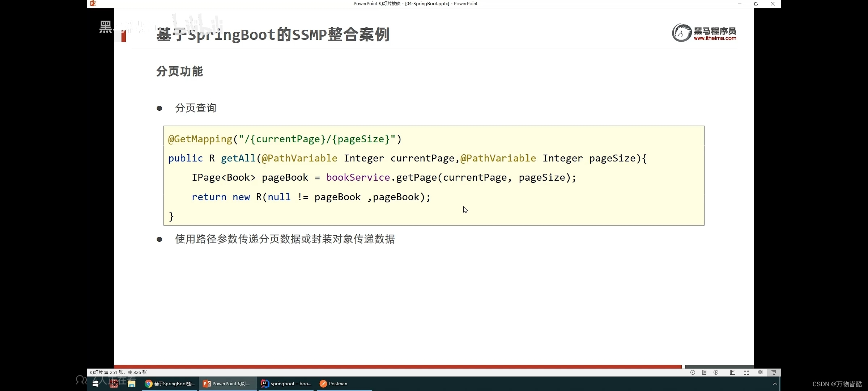Click the slide title 基于SpringBoot的SSMP整合案例
Viewport: 868px width, 391px height.
273,35
